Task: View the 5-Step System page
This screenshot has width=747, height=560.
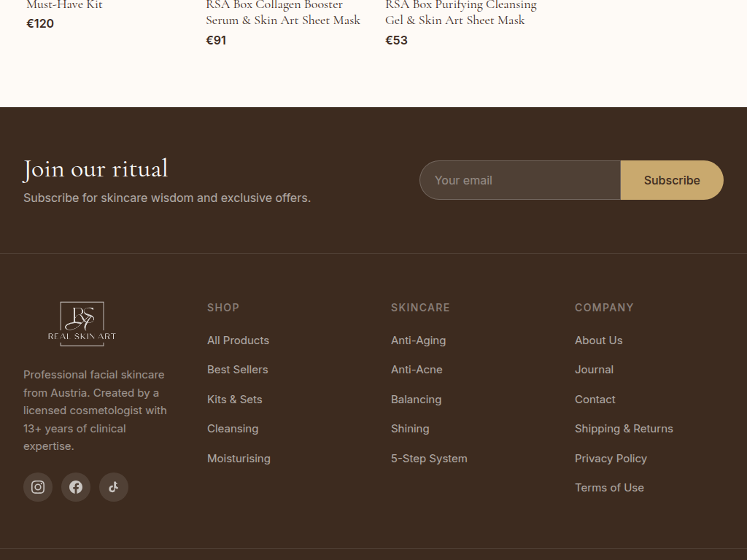Action: [429, 459]
